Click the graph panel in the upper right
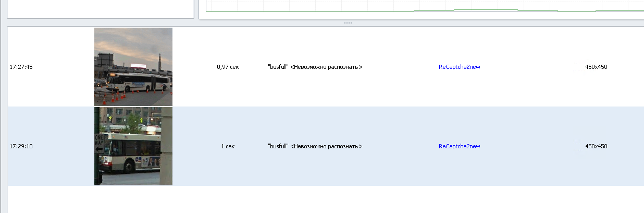The height and width of the screenshot is (213, 644). pos(421,9)
